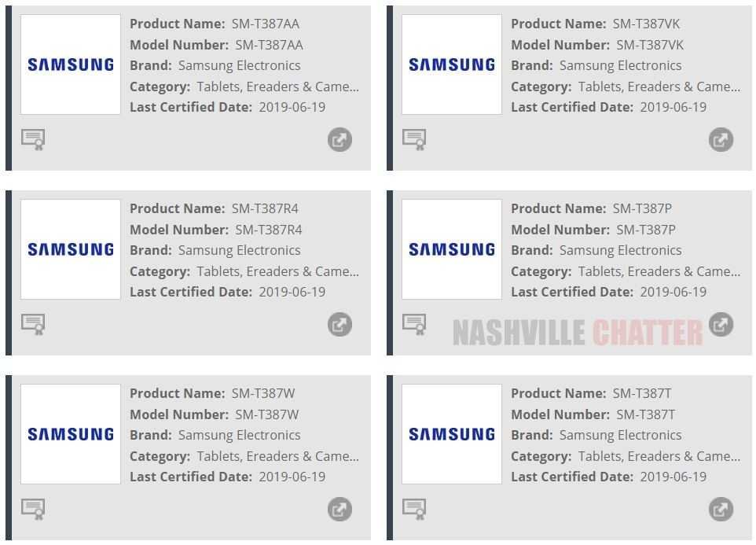The height and width of the screenshot is (545, 756).
Task: View certificate icon for SM-T387AA
Action: point(33,140)
